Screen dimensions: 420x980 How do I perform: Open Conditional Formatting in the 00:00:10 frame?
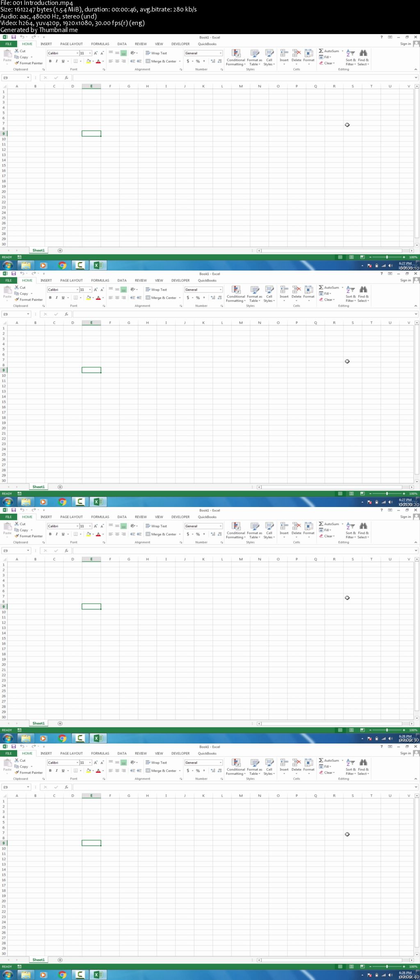pyautogui.click(x=236, y=57)
